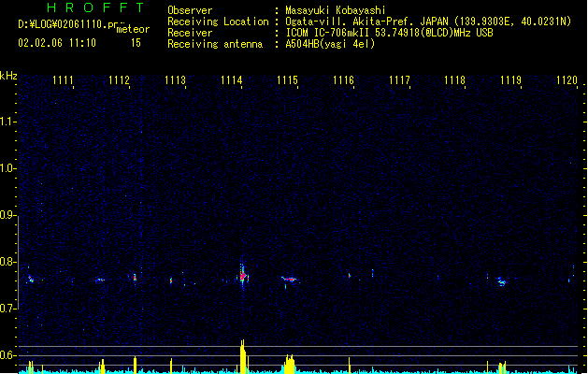This screenshot has width=588, height=374.
Task: Click the 1111 time axis marker
Action: pos(63,80)
